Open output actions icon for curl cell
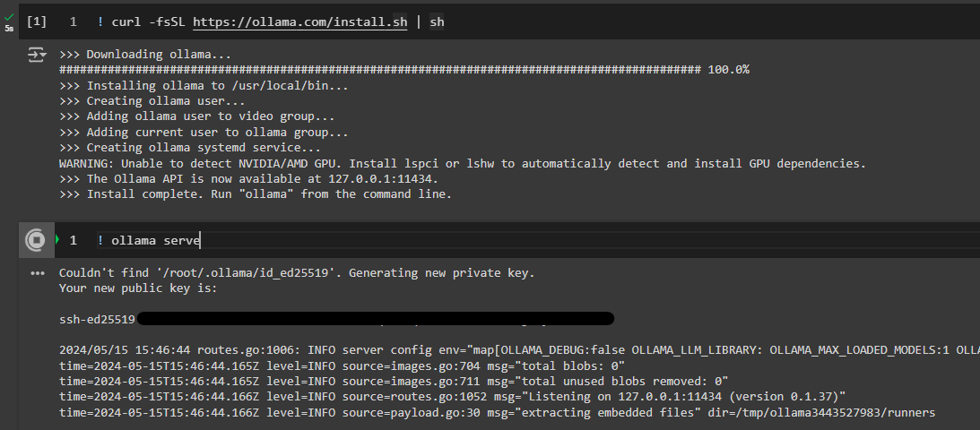Image resolution: width=980 pixels, height=430 pixels. coord(37,56)
